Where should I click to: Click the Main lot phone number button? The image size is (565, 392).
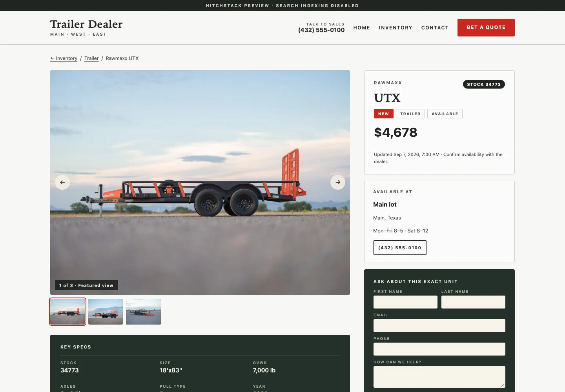400,248
